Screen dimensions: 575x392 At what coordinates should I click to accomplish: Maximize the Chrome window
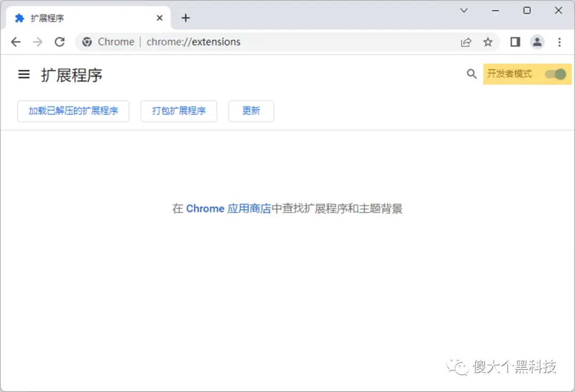point(527,10)
